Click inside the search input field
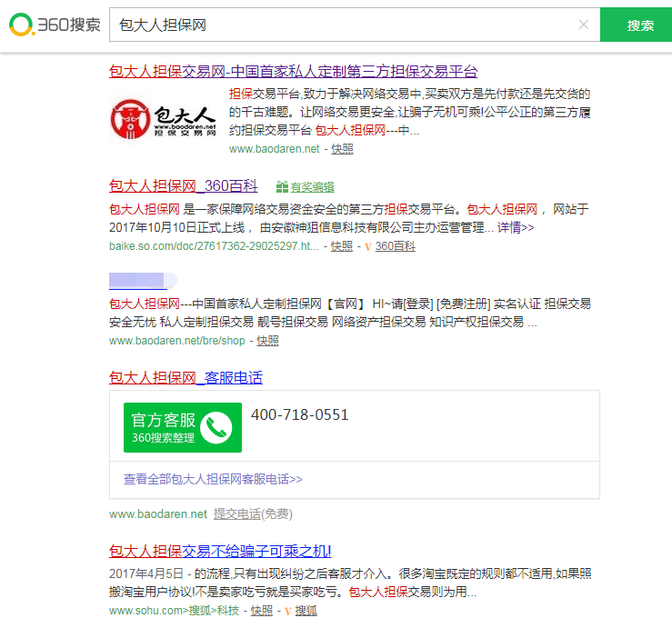This screenshot has height=628, width=672. (x=346, y=25)
